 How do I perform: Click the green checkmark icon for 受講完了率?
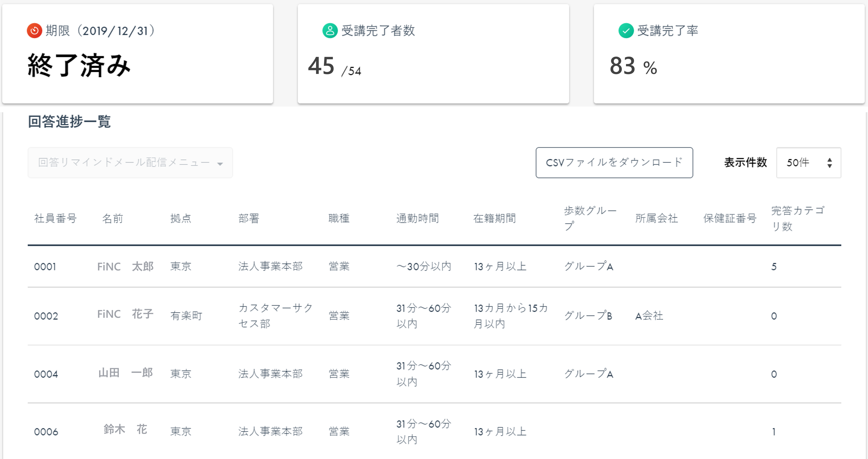tap(626, 31)
